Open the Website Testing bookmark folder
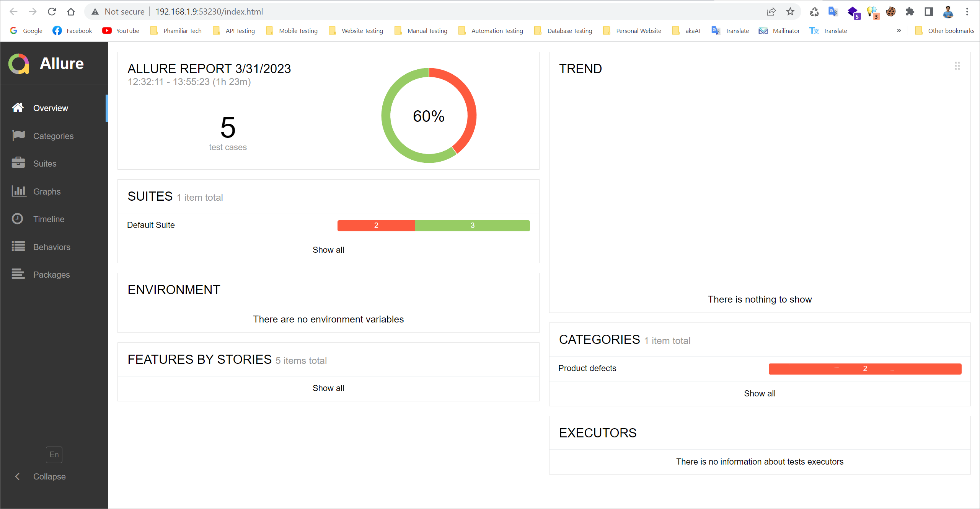 coord(356,31)
